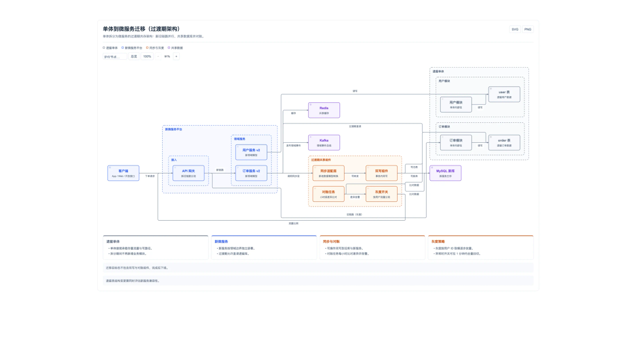Click the 差异告警 edge label
This screenshot has width=637, height=364.
point(355,197)
